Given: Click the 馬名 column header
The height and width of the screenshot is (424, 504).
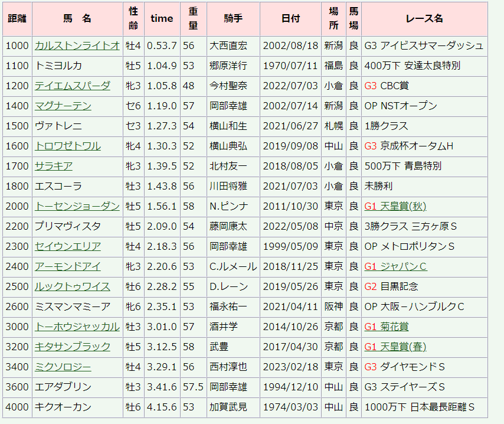Looking at the screenshot, I should (x=77, y=19).
